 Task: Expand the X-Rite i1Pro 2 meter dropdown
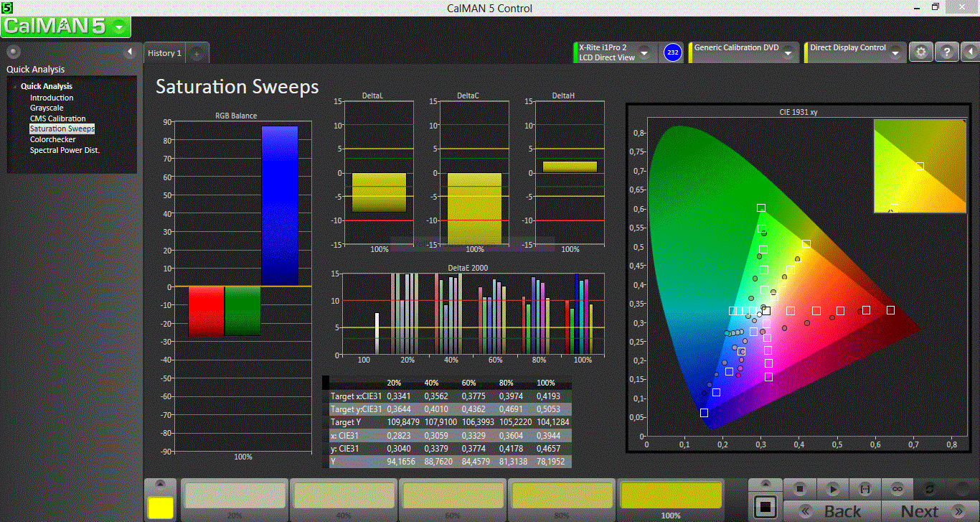644,53
